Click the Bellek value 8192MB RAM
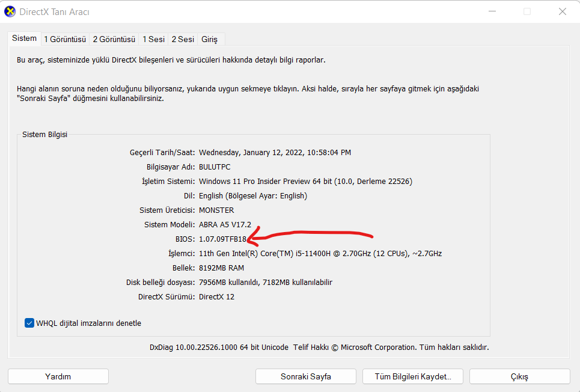The image size is (580, 392). pyautogui.click(x=221, y=268)
